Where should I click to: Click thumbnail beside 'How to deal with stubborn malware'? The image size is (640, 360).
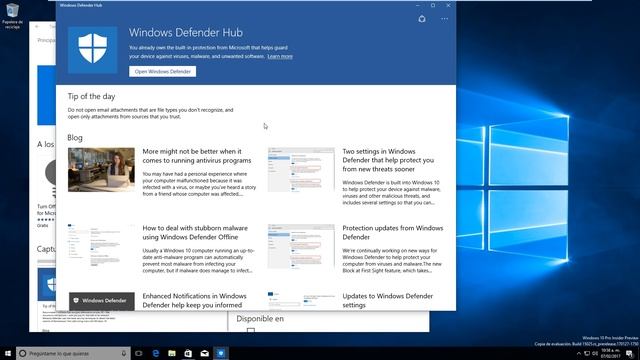101,246
